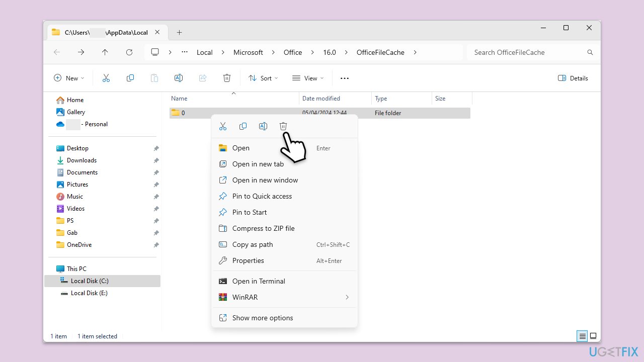Add a new tab with plus button
644x362 pixels.
179,33
